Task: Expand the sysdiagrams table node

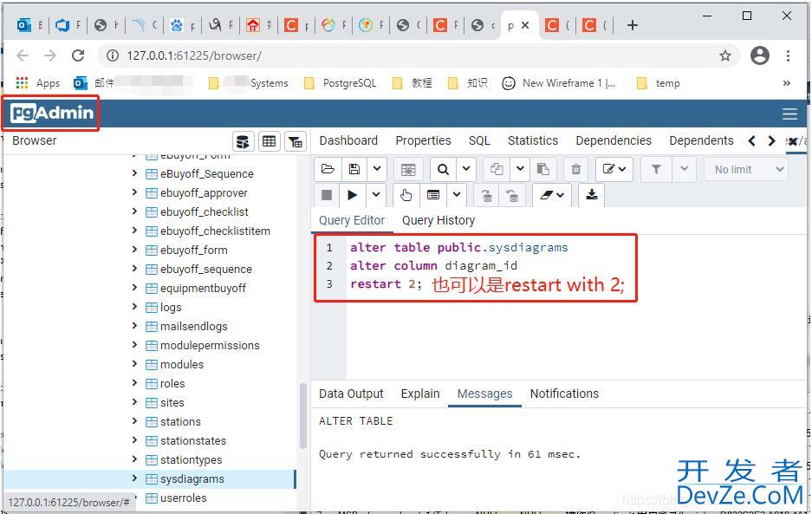Action: click(134, 478)
